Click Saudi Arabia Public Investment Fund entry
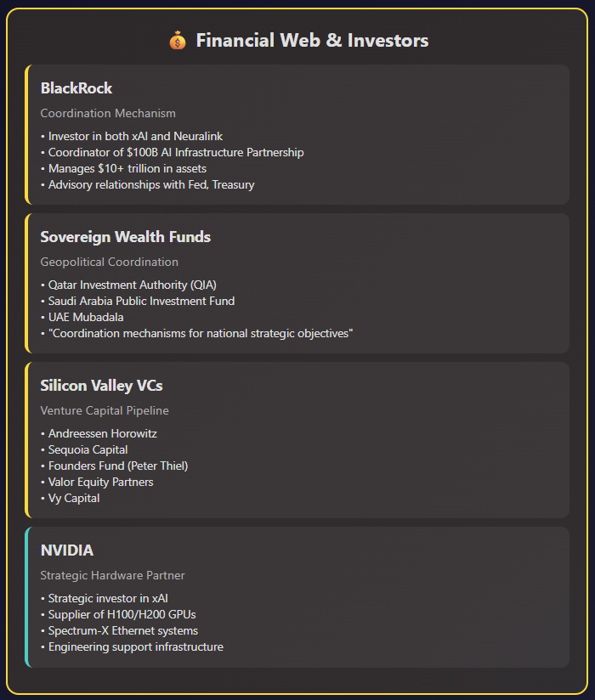Image resolution: width=595 pixels, height=700 pixels. click(141, 301)
